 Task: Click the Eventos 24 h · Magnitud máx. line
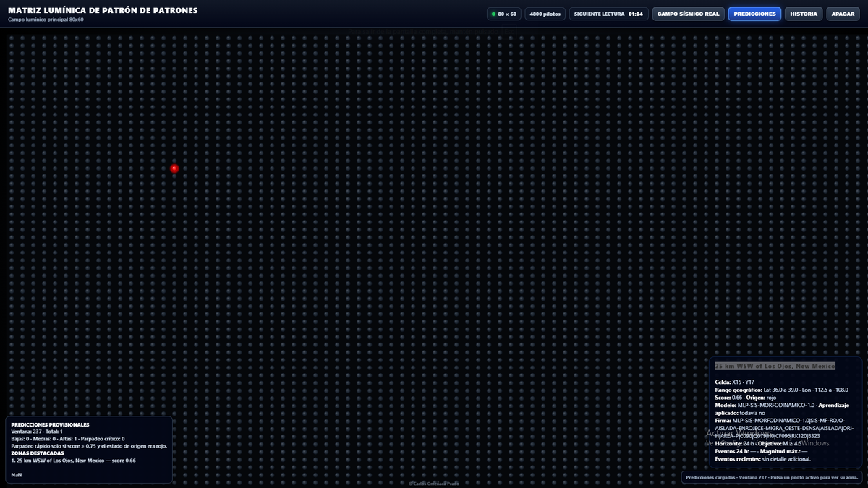[761, 451]
